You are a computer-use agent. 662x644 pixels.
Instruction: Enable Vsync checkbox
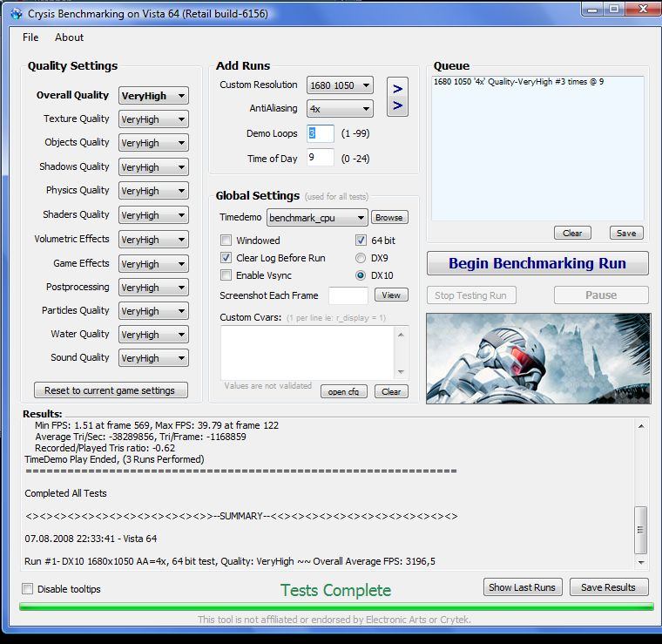226,275
